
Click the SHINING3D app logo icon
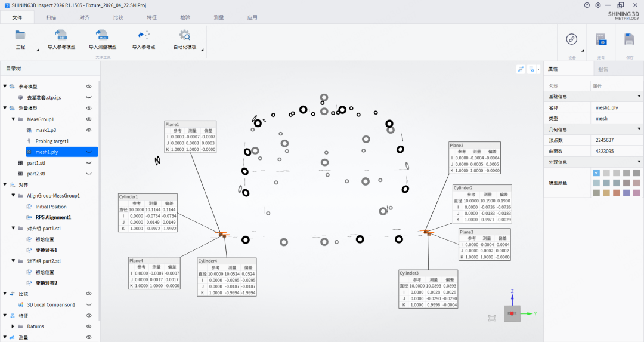[x=7, y=5]
